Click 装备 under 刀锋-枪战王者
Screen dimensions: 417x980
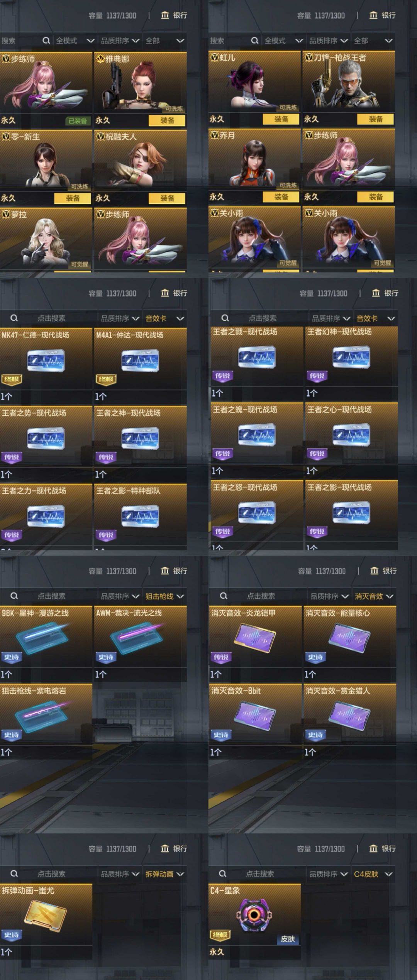tap(376, 119)
